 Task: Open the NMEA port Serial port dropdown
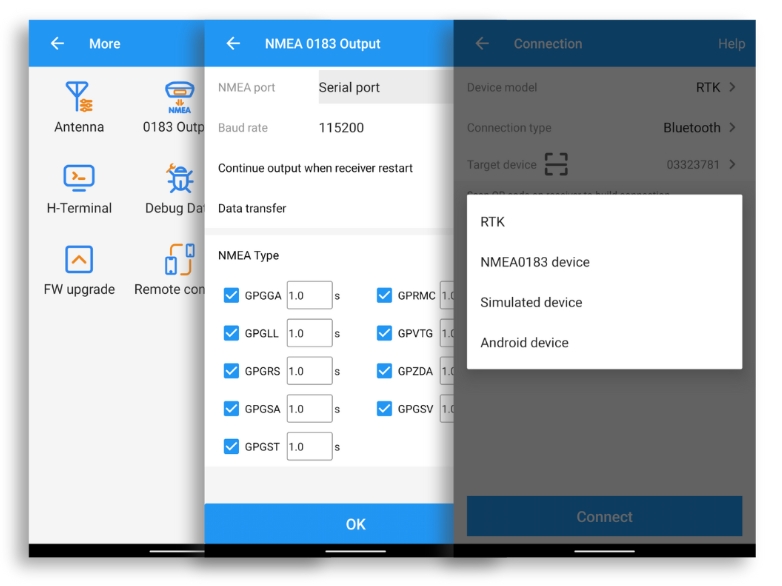click(385, 88)
